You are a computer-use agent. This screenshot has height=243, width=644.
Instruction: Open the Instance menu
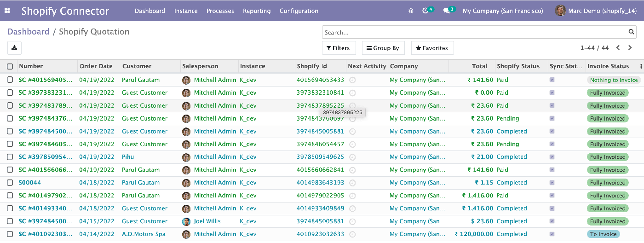click(186, 11)
